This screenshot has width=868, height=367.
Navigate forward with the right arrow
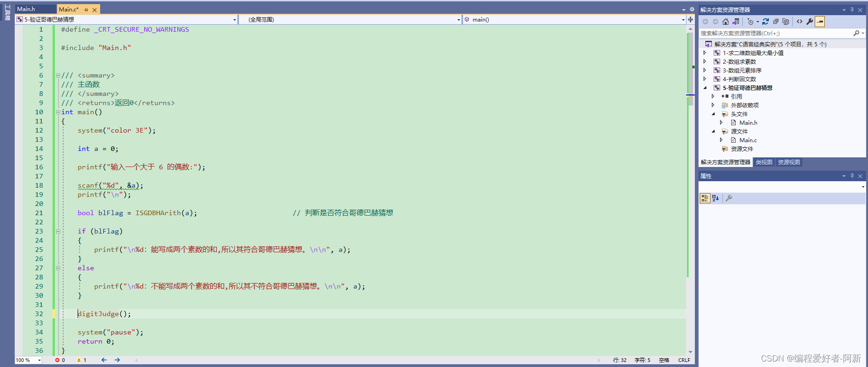click(x=117, y=360)
